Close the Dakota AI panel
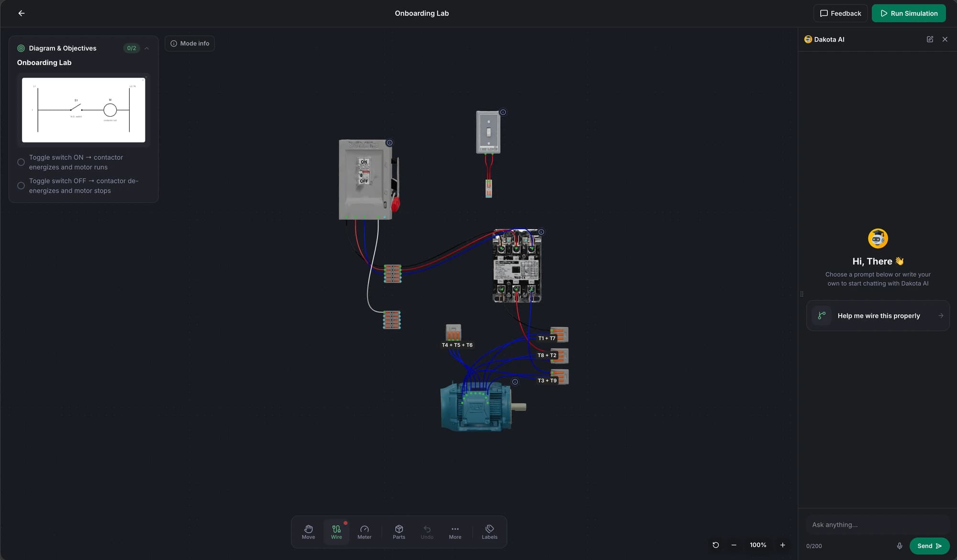 pos(945,39)
